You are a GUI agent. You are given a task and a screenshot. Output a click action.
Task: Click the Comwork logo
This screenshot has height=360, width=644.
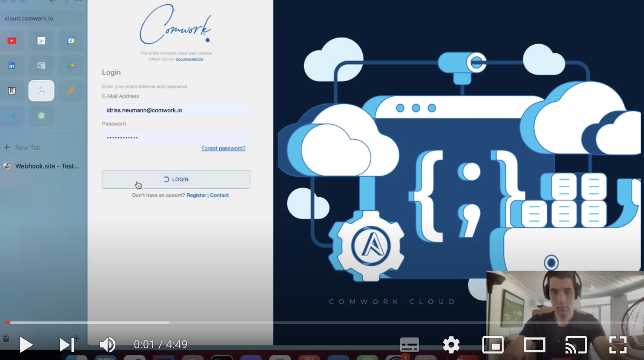(176, 24)
